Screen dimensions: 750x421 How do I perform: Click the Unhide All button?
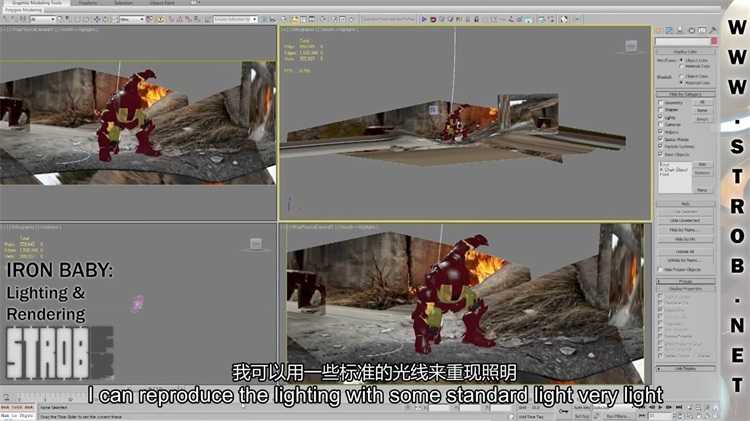click(685, 252)
